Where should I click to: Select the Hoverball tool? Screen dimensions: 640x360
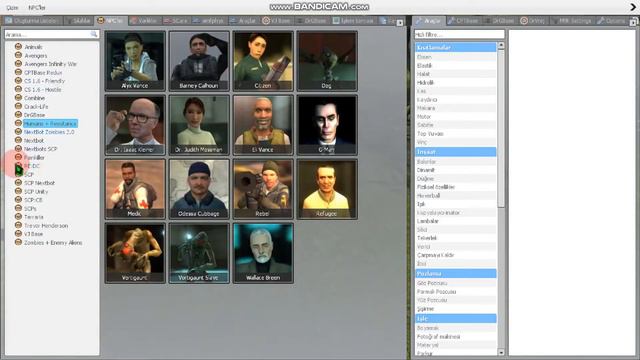[428, 196]
